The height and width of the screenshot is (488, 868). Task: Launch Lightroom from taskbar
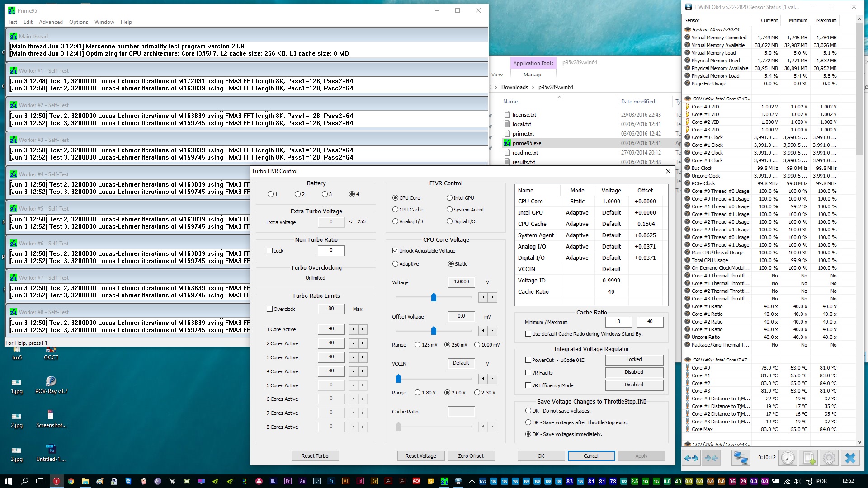(317, 481)
